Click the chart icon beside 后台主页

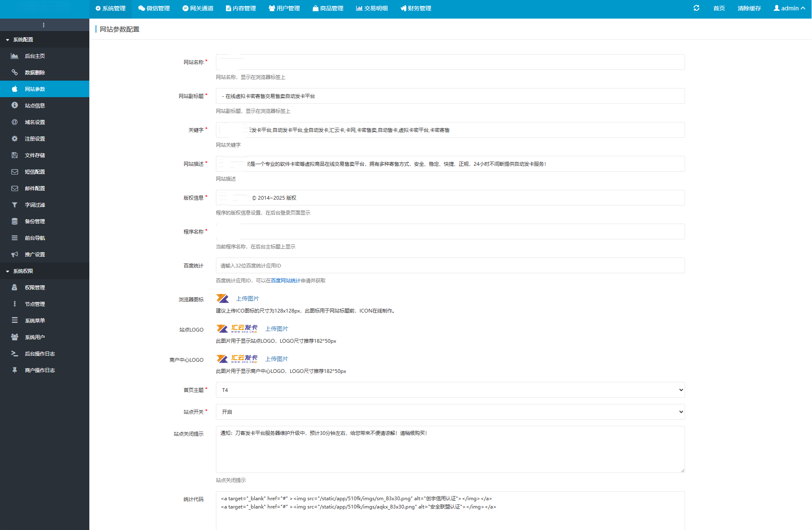[14, 56]
